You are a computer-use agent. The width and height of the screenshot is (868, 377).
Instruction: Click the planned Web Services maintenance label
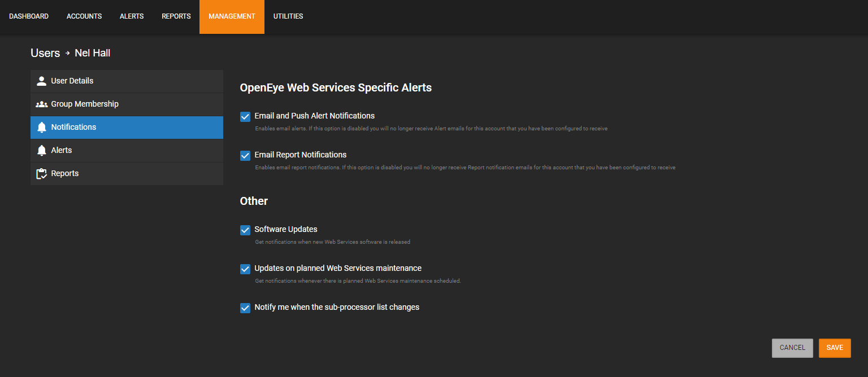(338, 268)
